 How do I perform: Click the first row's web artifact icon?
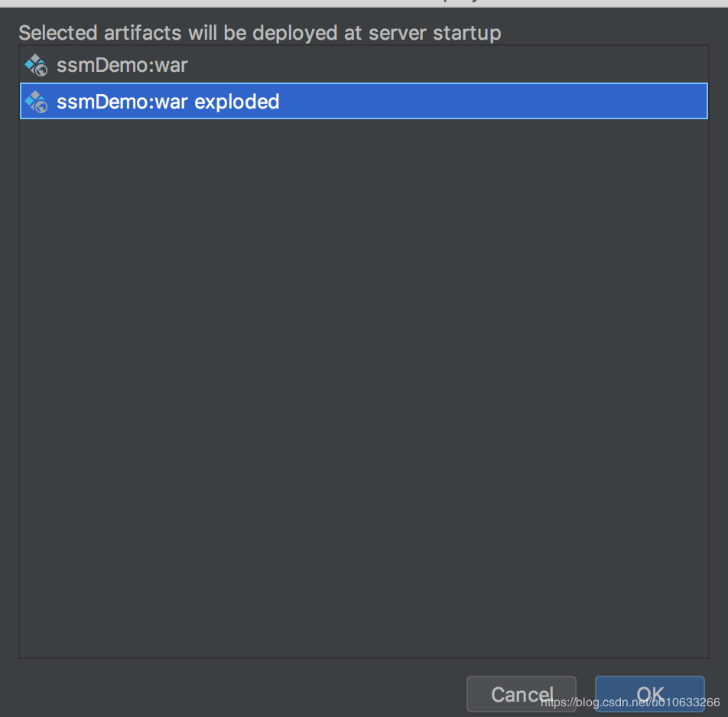[36, 65]
